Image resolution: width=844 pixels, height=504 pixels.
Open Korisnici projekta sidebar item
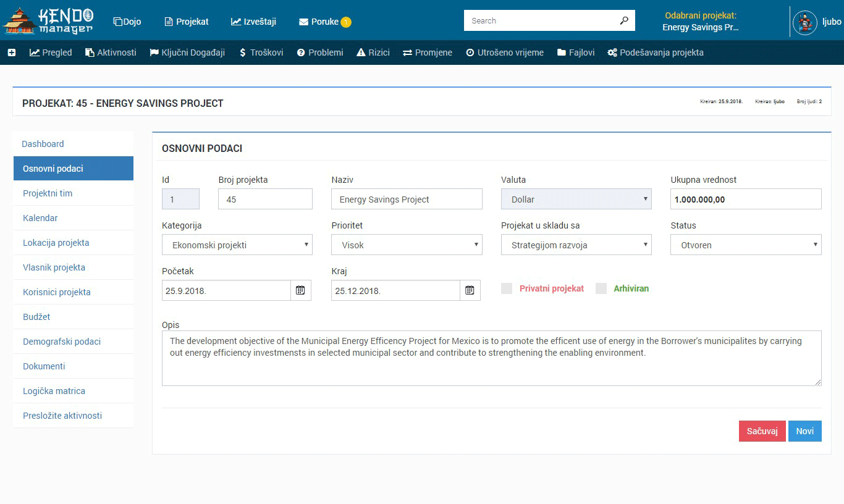(x=74, y=292)
